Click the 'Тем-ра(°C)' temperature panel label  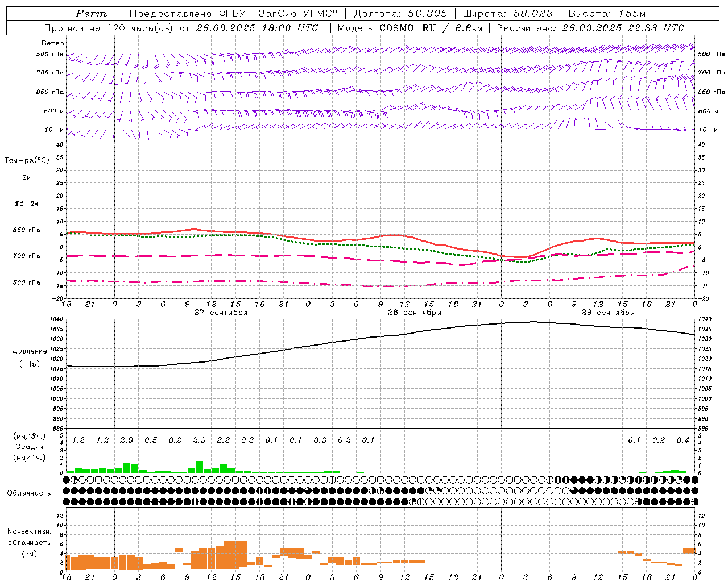[x=27, y=161]
